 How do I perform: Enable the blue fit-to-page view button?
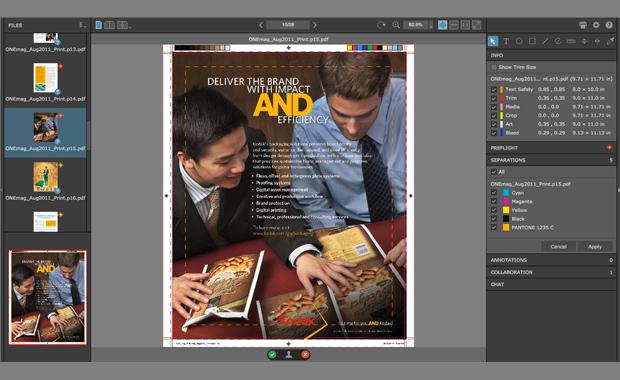click(x=442, y=25)
